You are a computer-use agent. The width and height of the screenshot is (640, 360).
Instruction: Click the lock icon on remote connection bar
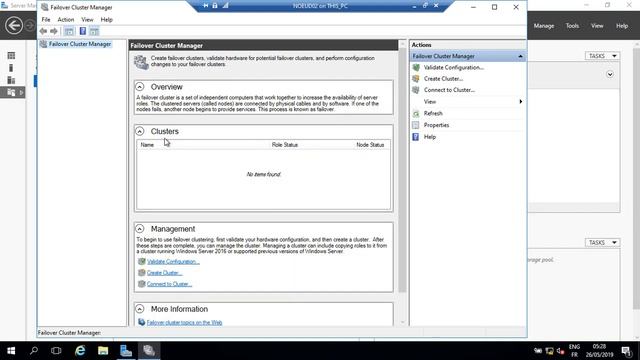[215, 6]
